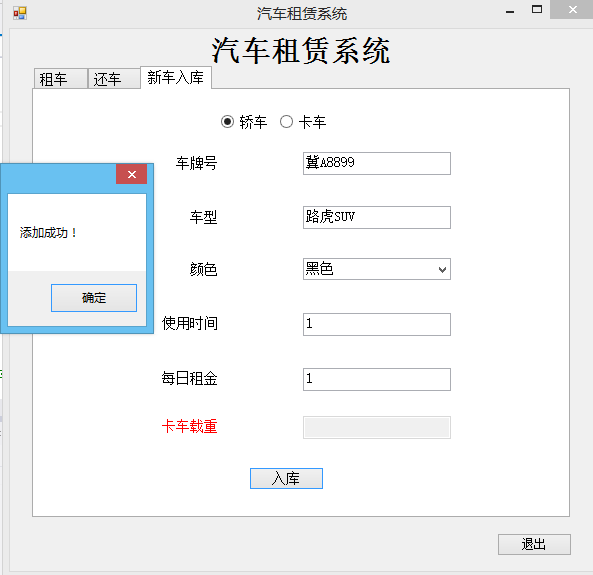Minimize the 汽车租赁系统 window
The width and height of the screenshot is (593, 575).
click(510, 11)
